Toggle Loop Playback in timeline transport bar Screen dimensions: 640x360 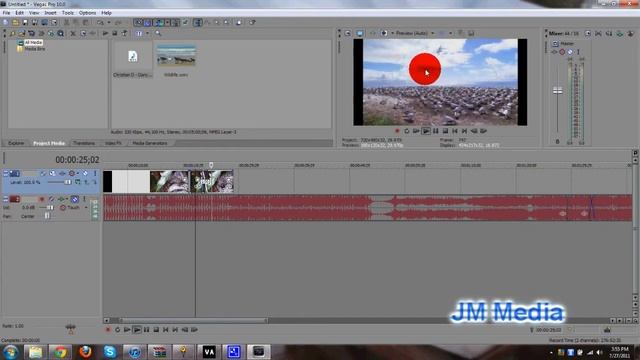[x=118, y=330]
